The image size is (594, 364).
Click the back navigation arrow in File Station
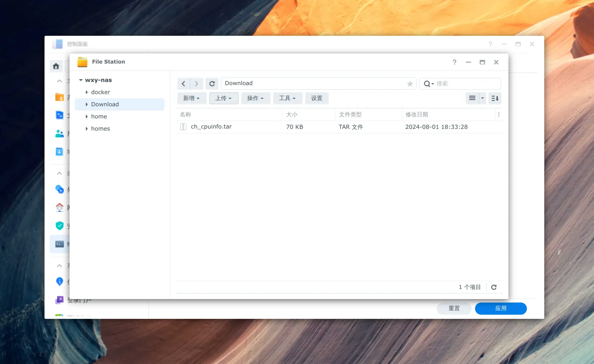click(184, 84)
